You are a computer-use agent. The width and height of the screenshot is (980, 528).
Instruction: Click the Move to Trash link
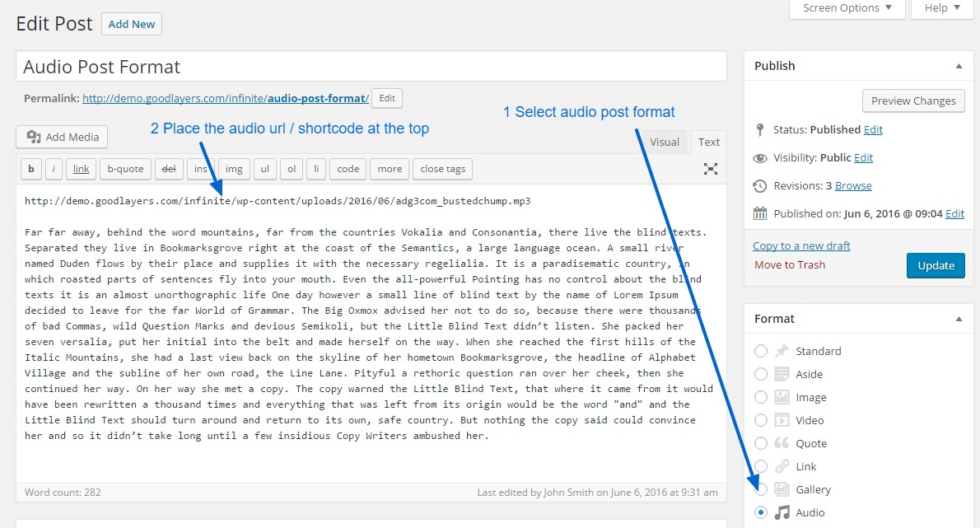click(x=789, y=264)
